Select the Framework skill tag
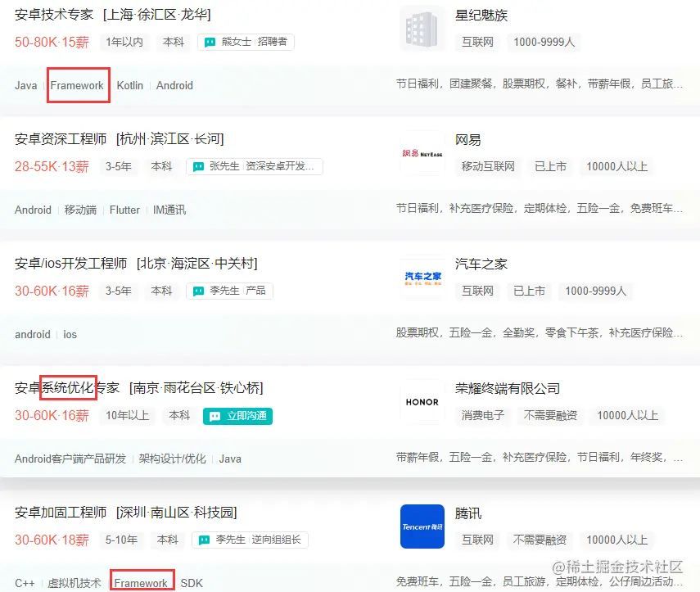Screen dimensions: 700x592 (78, 85)
